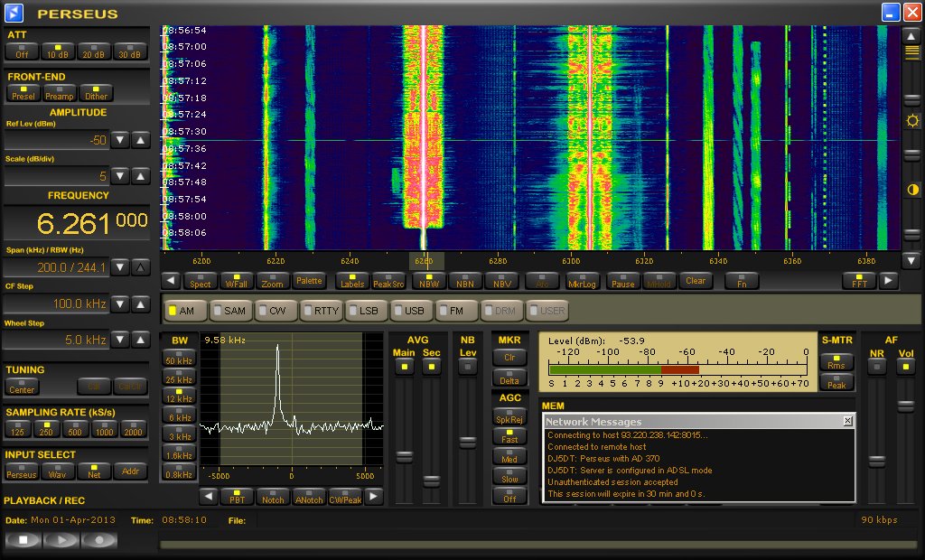Decrease Ref Lev with the down arrow
Viewport: 925px width, 560px height.
tap(121, 140)
